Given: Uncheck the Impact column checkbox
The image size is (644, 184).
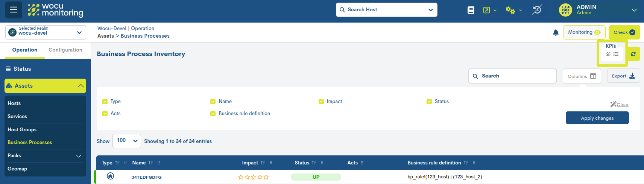Looking at the screenshot, I should point(321,102).
